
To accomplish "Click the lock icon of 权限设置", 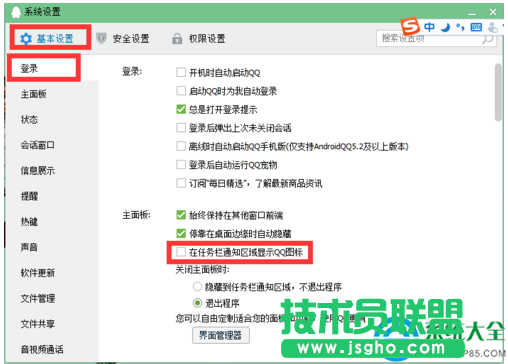I will click(x=177, y=39).
